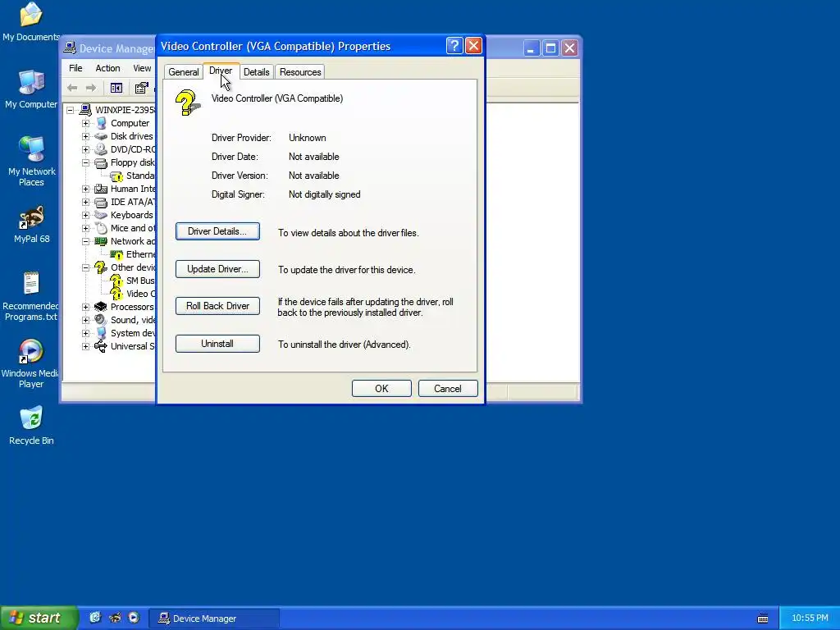Open the View menu in Device Manager
The height and width of the screenshot is (630, 840).
pos(142,68)
